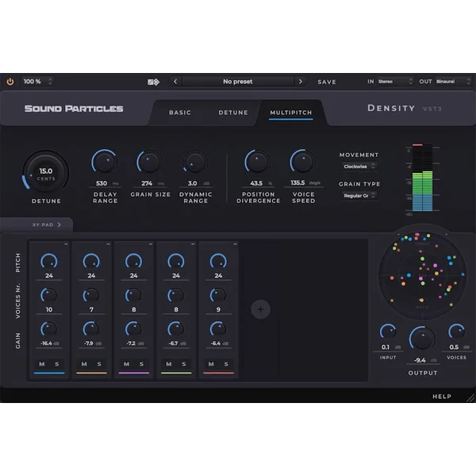
Task: Click the large Detune knob
Action: pos(46,173)
